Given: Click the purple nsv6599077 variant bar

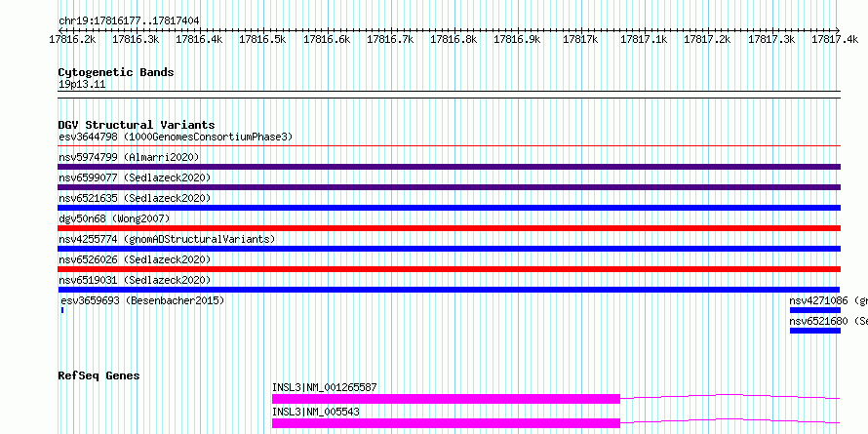Looking at the screenshot, I should pos(449,187).
